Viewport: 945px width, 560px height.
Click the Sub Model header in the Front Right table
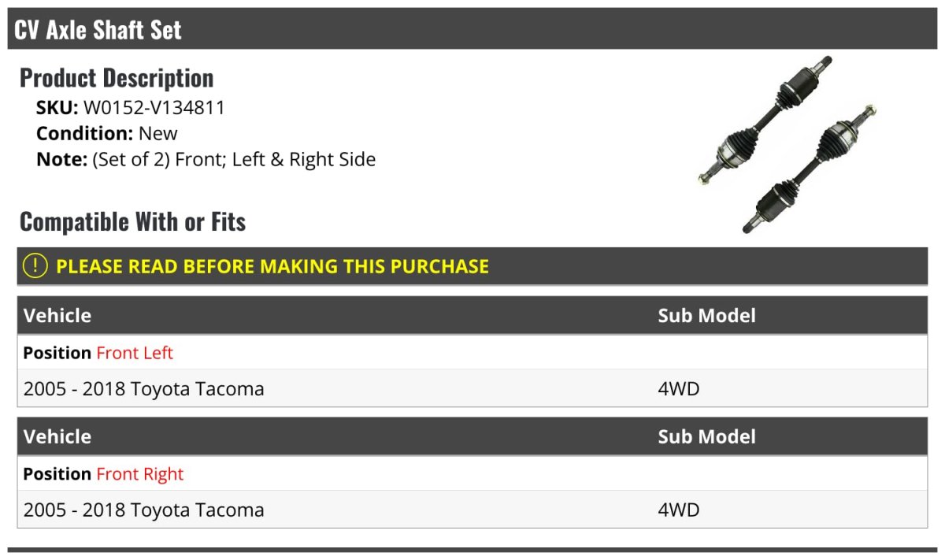[x=706, y=437]
